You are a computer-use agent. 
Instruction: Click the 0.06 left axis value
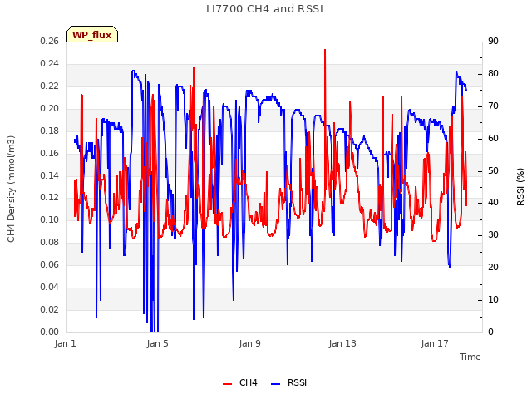tap(50, 264)
